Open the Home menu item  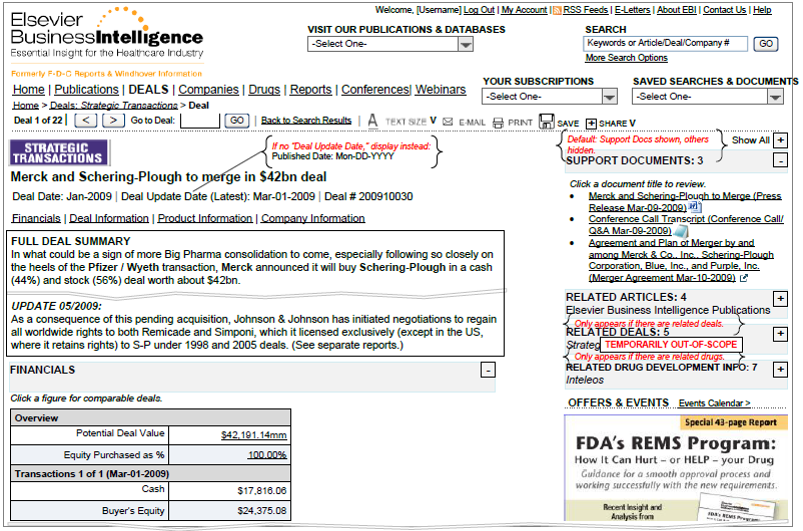point(29,90)
